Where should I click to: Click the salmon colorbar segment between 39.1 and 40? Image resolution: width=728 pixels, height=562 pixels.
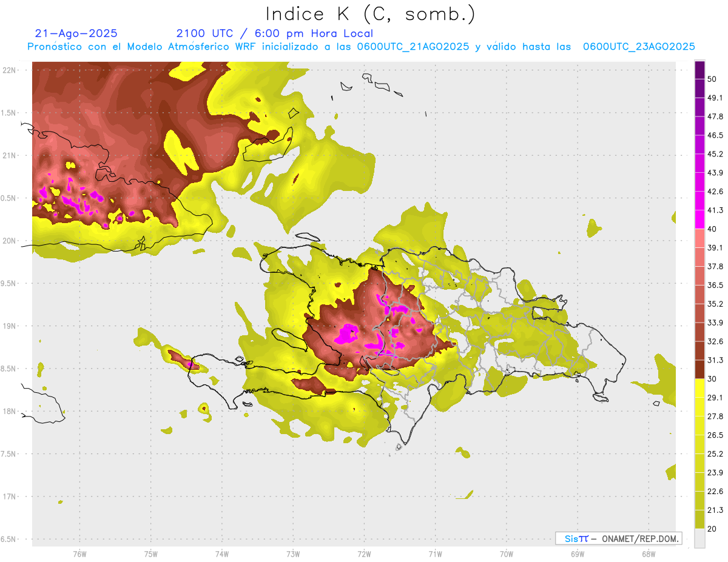[x=699, y=238]
